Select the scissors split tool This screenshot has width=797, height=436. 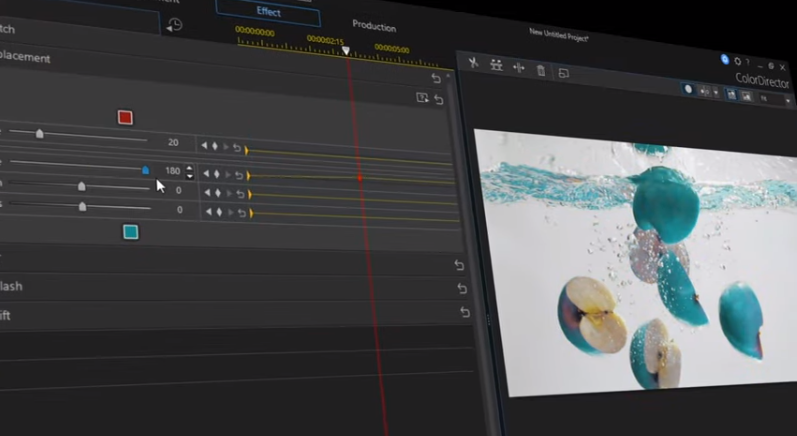point(473,63)
